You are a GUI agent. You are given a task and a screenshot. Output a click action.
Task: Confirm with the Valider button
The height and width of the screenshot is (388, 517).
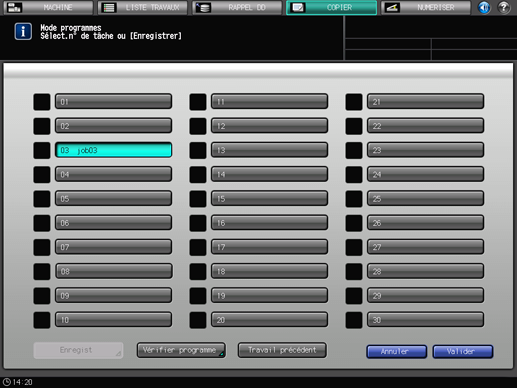point(463,352)
